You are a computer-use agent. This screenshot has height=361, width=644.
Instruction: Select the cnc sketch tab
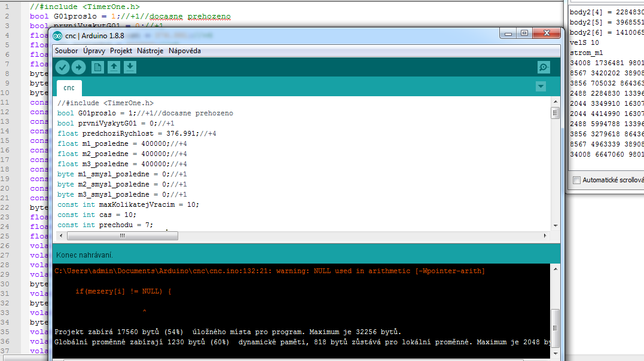69,88
